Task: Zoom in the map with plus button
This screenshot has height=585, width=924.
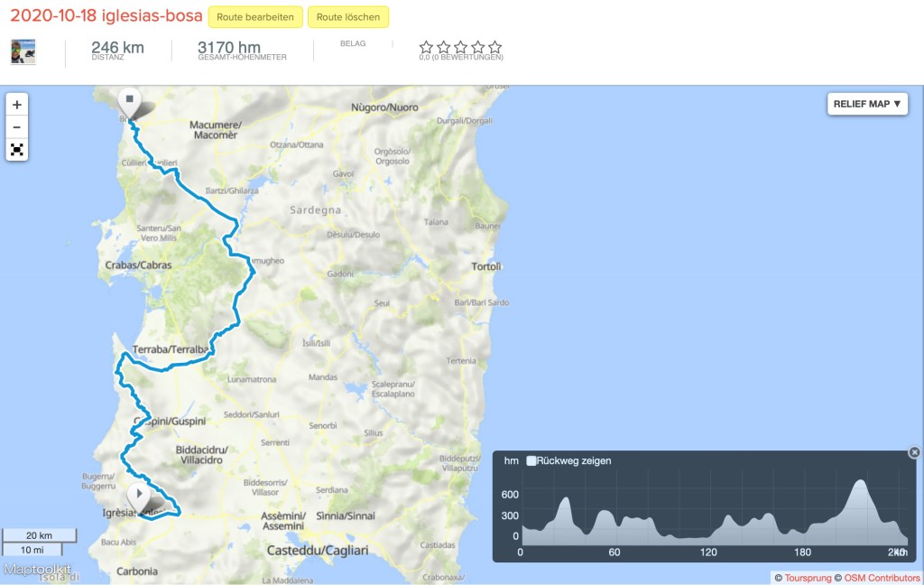Action: click(16, 105)
